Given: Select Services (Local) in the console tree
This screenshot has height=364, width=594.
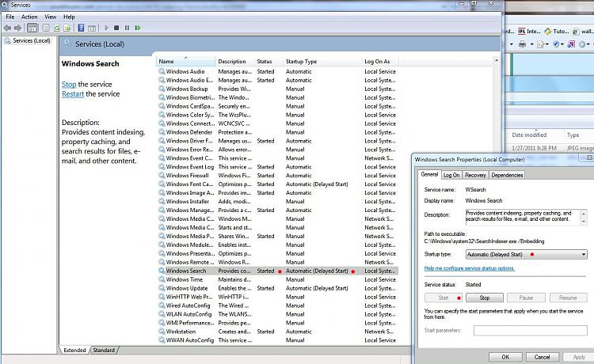Looking at the screenshot, I should pos(32,40).
